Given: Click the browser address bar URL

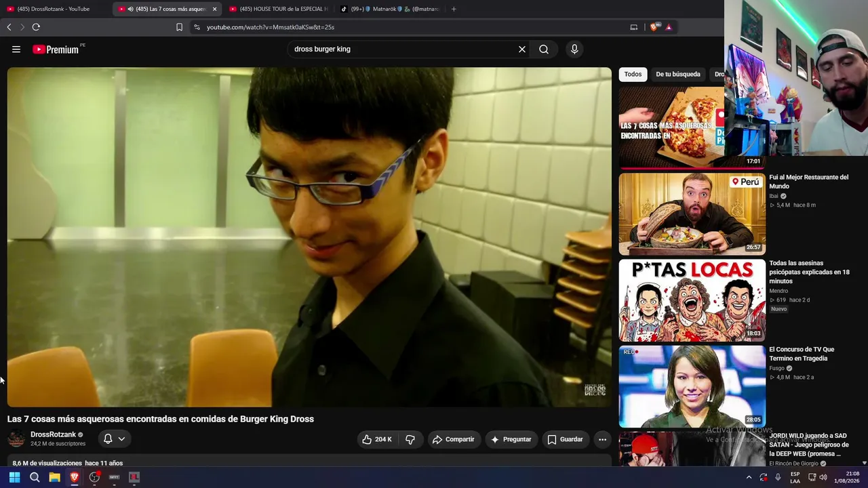Looking at the screenshot, I should [271, 27].
